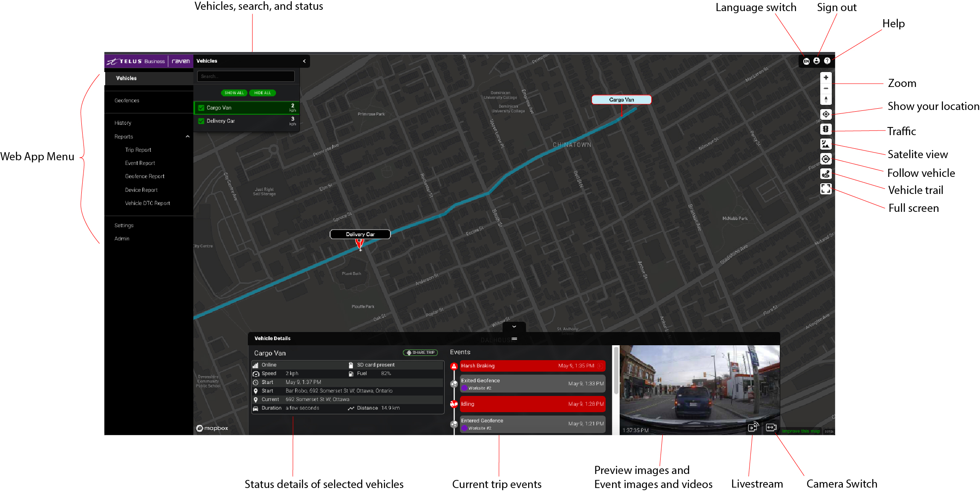Click the Raven logo
Image resolution: width=980 pixels, height=491 pixels.
(x=181, y=61)
